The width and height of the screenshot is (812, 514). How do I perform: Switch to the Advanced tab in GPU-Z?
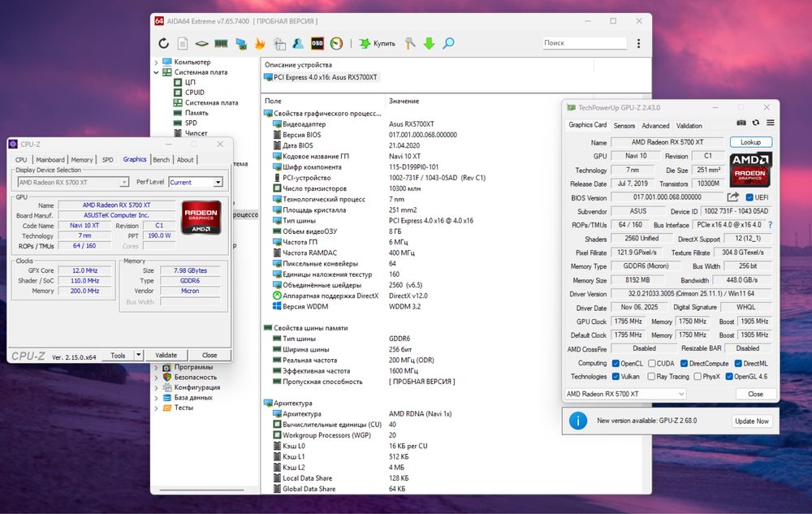pos(655,126)
